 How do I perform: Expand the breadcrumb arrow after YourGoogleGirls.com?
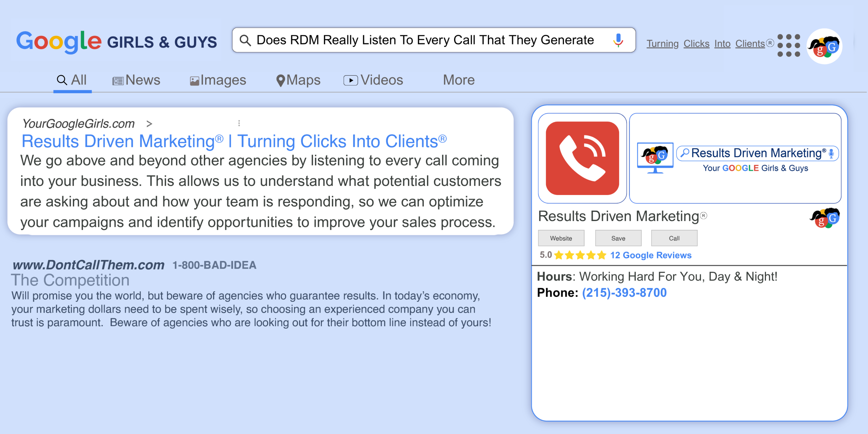[x=149, y=124]
